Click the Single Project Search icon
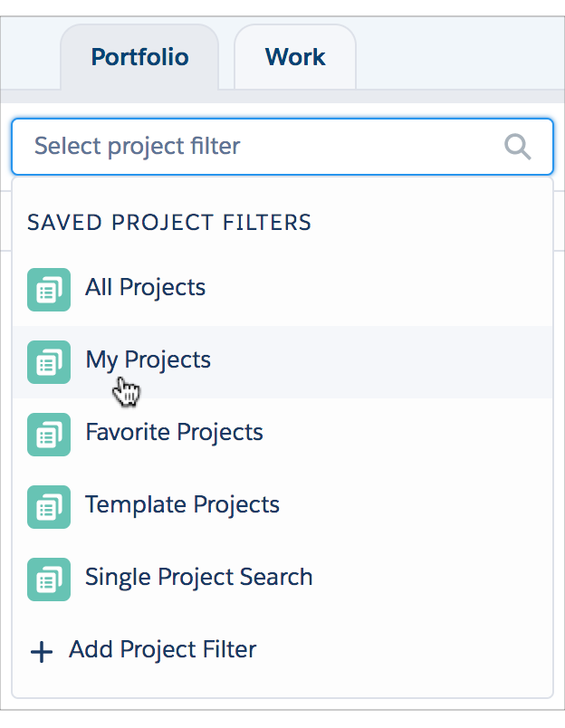The height and width of the screenshot is (728, 565). [49, 580]
